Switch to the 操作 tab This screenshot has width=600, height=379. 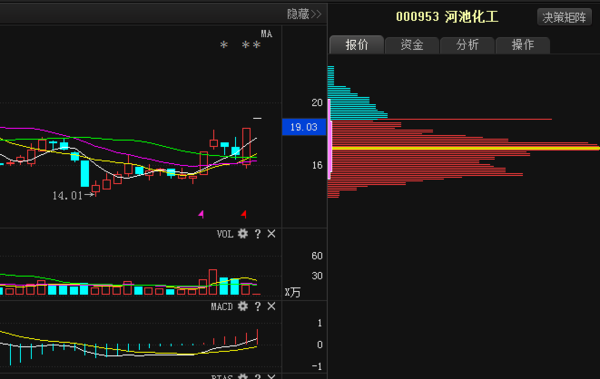(x=523, y=45)
